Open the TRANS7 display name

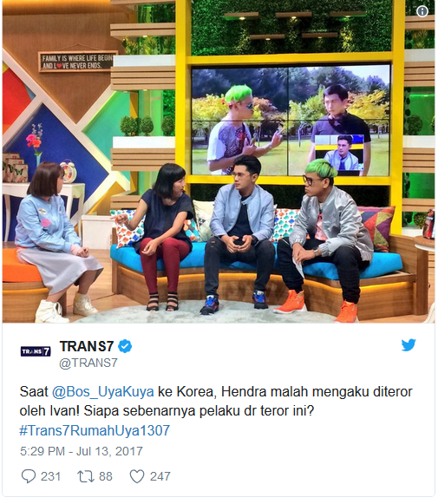click(87, 346)
